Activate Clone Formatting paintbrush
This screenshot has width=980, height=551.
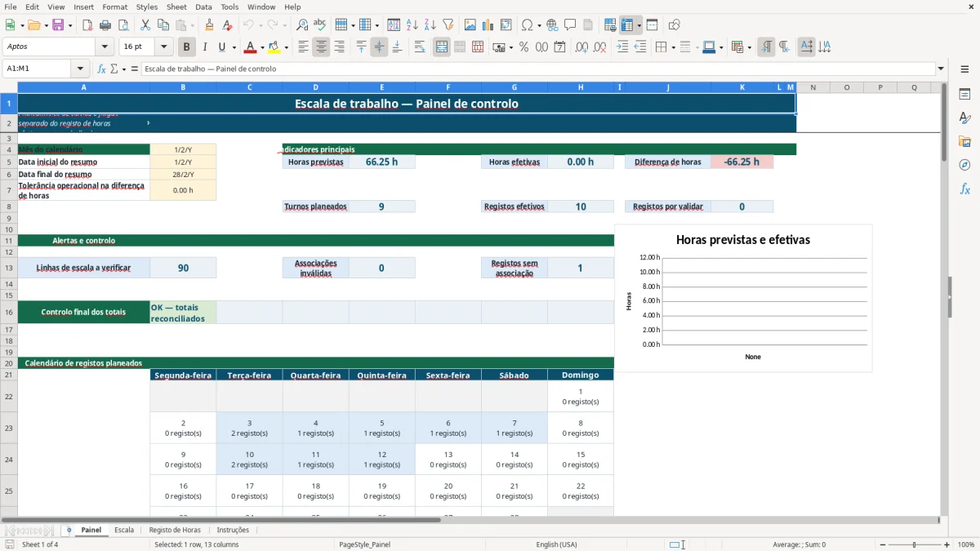click(x=209, y=25)
